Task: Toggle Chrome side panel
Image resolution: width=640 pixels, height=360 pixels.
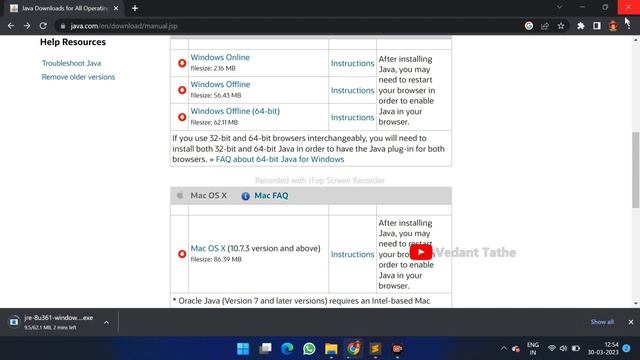Action: [597, 26]
